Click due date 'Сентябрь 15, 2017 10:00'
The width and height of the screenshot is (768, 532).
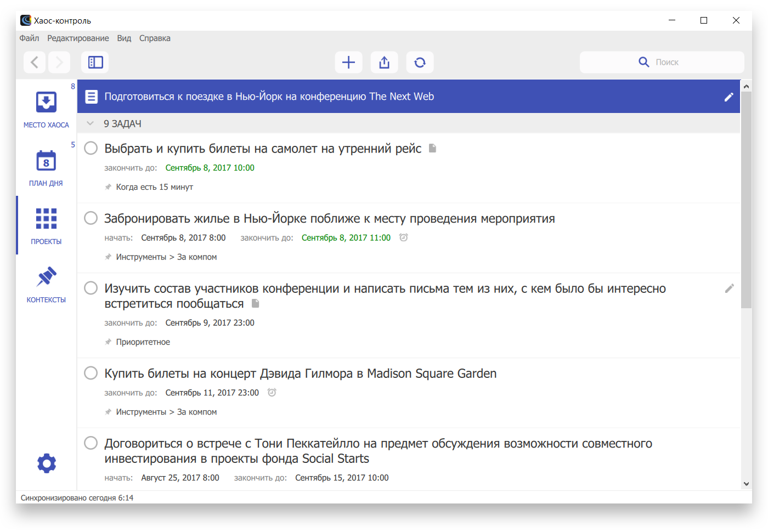tap(342, 478)
